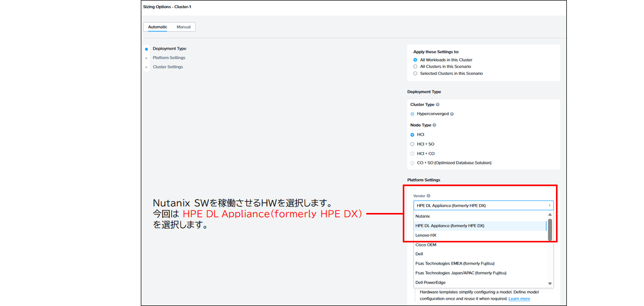Jump to Cluster Settings step in sidebar
Screen dimensions: 644x306
[x=168, y=67]
